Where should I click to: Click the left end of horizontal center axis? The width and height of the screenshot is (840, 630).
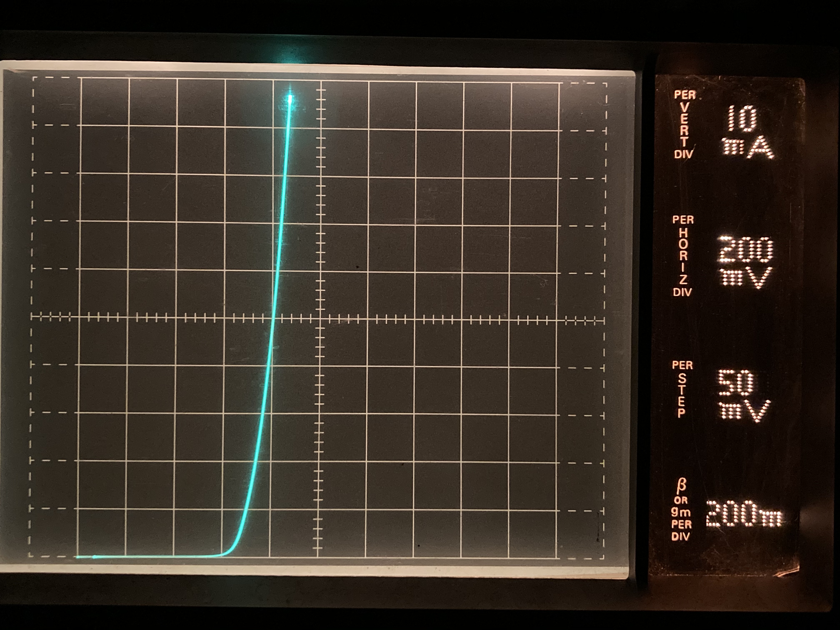click(32, 316)
